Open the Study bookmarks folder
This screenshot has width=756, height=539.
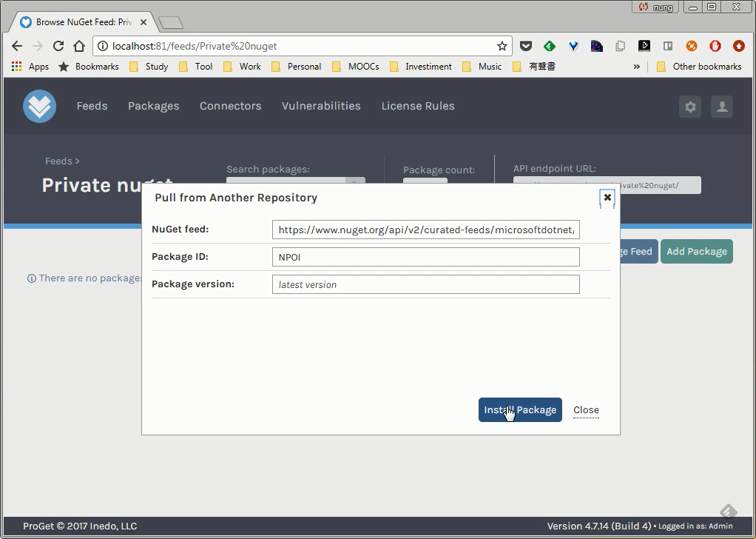tap(149, 67)
